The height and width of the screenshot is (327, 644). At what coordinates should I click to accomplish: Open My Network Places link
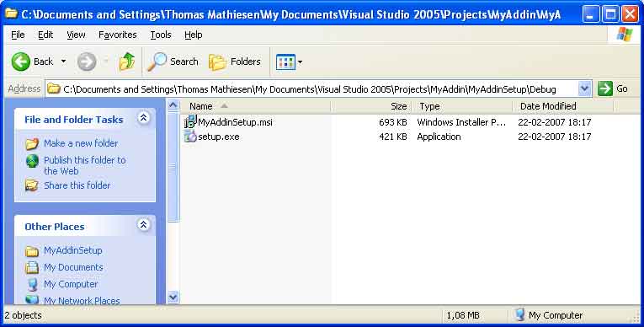click(x=82, y=301)
